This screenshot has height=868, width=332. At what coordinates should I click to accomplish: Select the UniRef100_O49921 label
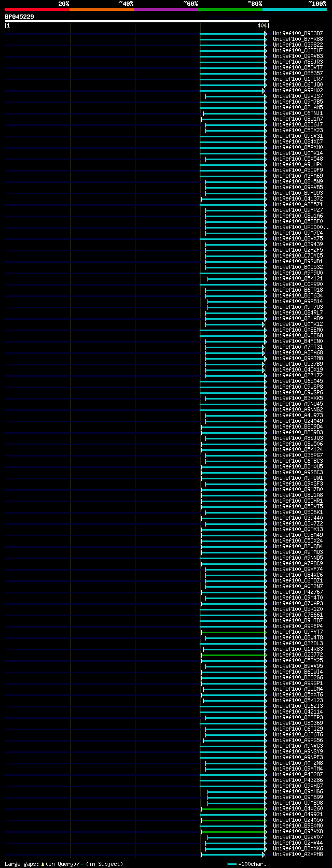point(298,814)
